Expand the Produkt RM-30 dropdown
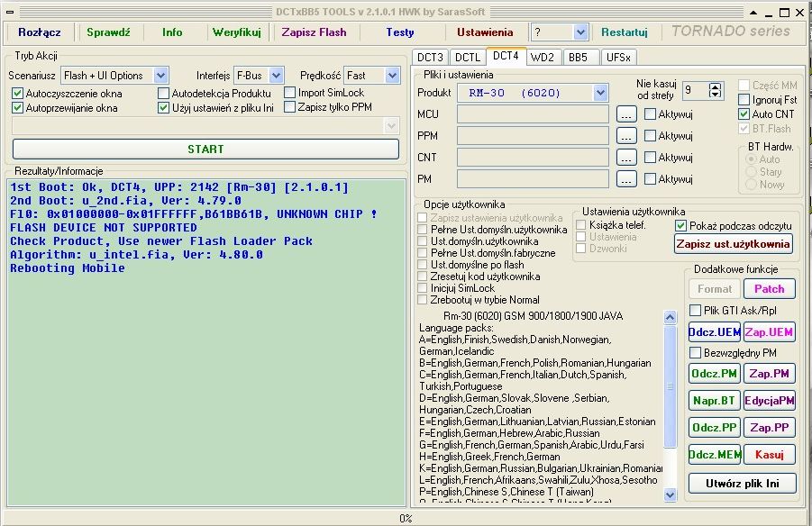The width and height of the screenshot is (812, 526). click(x=600, y=93)
